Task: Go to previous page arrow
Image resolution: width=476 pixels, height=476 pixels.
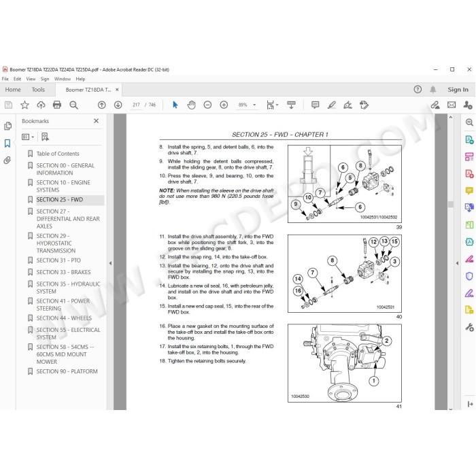Action: (102, 105)
